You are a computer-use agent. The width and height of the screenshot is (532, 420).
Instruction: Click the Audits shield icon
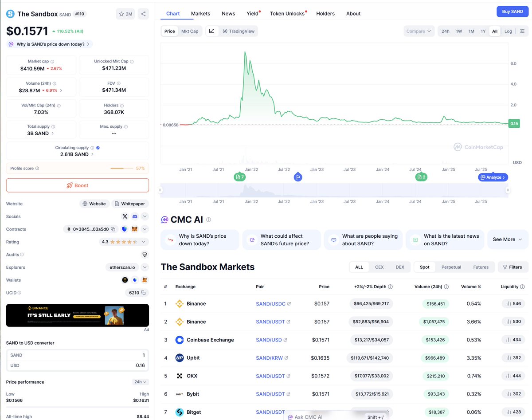[x=145, y=254]
